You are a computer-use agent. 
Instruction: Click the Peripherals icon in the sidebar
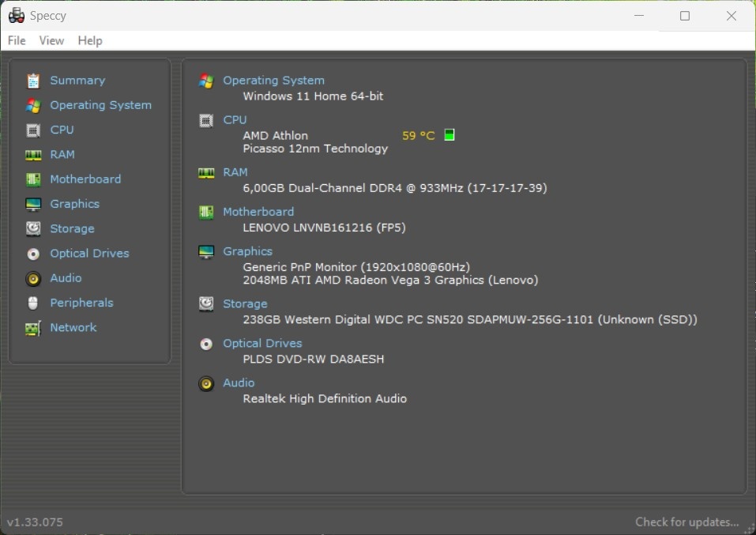coord(33,303)
